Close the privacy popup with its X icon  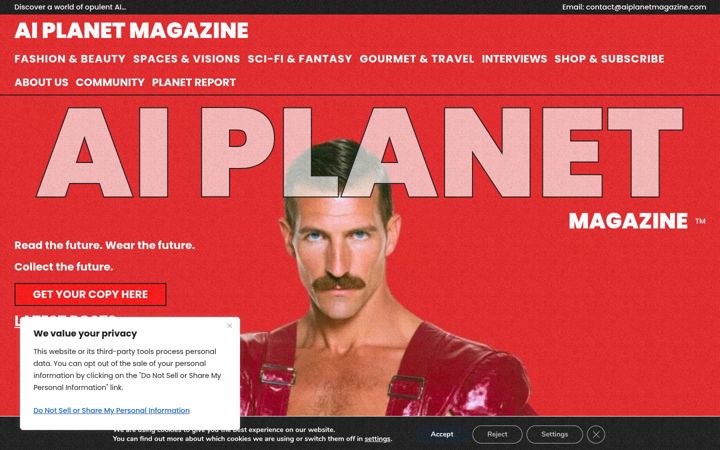pos(230,326)
